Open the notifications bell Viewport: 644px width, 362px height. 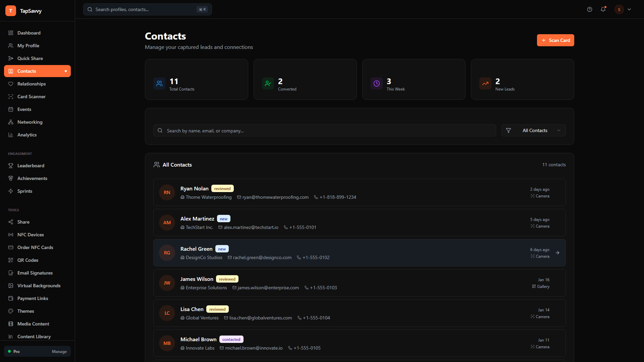[603, 9]
